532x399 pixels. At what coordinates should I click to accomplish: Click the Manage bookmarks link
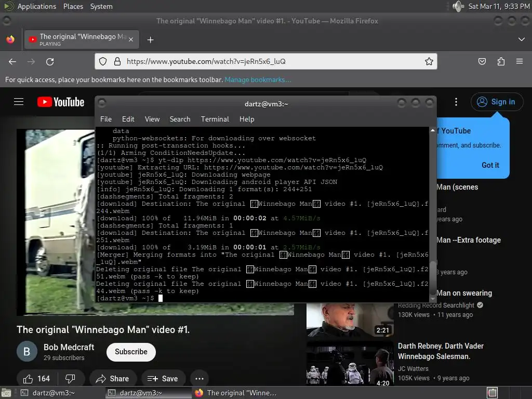tap(258, 79)
